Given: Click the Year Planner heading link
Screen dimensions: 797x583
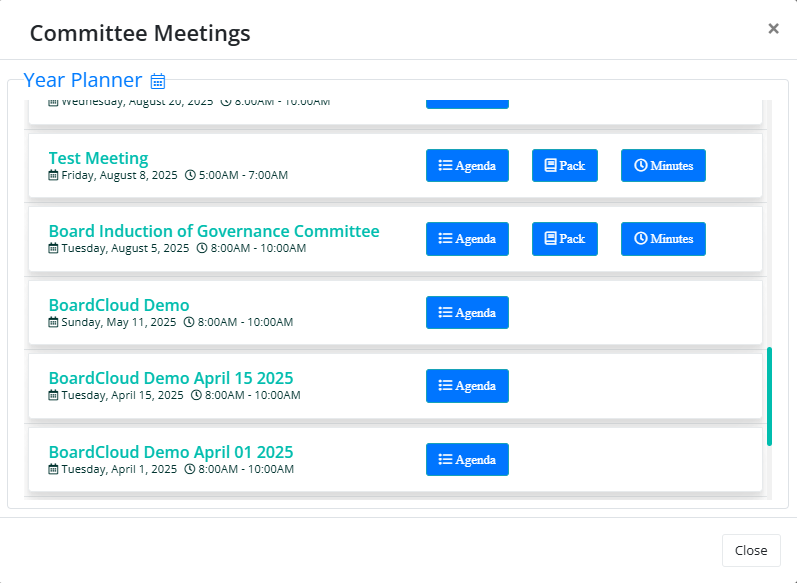Looking at the screenshot, I should point(83,80).
